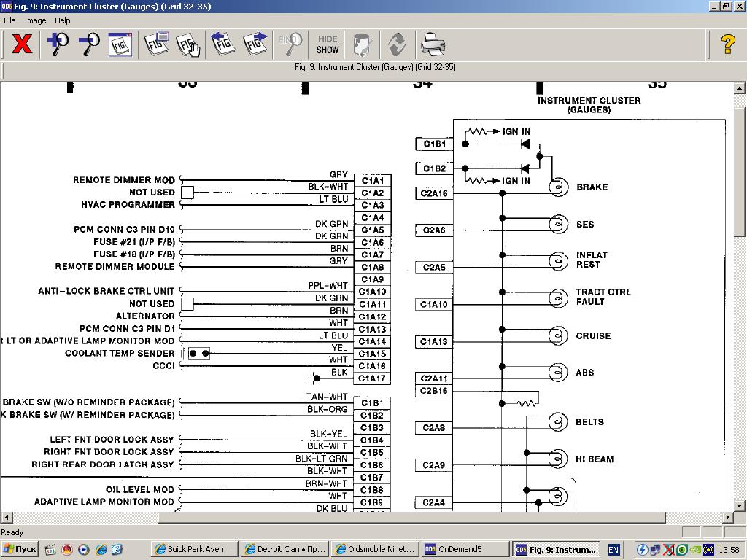Go to the previous figure arrow icon
The width and height of the screenshot is (747, 560).
pyautogui.click(x=223, y=44)
